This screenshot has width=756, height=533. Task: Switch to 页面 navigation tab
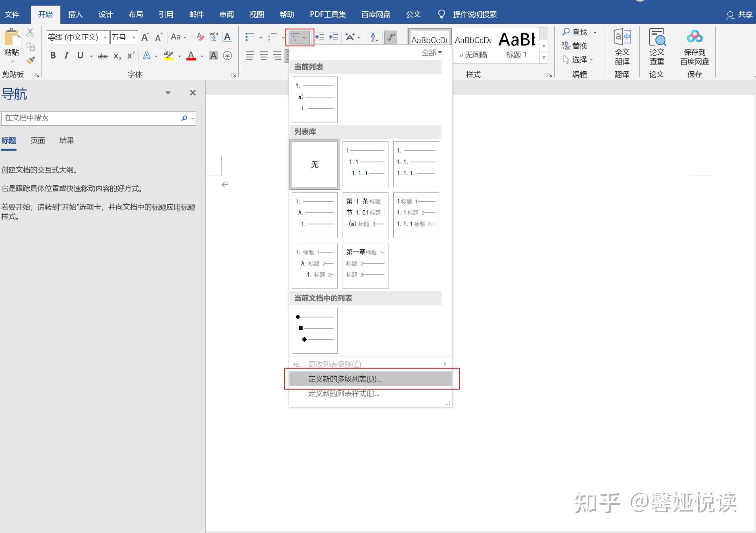(38, 141)
